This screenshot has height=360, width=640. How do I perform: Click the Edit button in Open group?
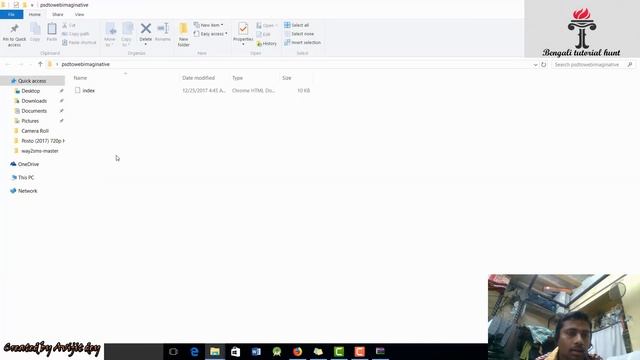(264, 34)
